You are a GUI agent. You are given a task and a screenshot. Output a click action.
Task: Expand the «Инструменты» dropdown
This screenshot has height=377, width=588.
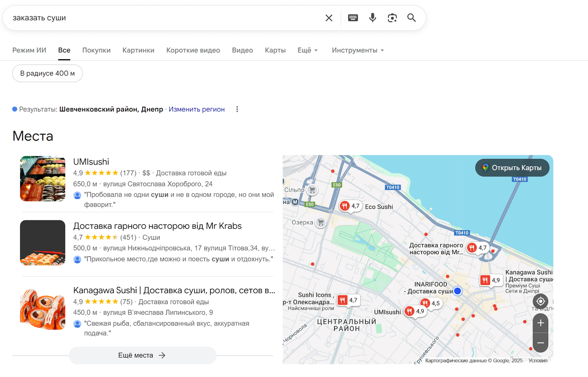[357, 50]
